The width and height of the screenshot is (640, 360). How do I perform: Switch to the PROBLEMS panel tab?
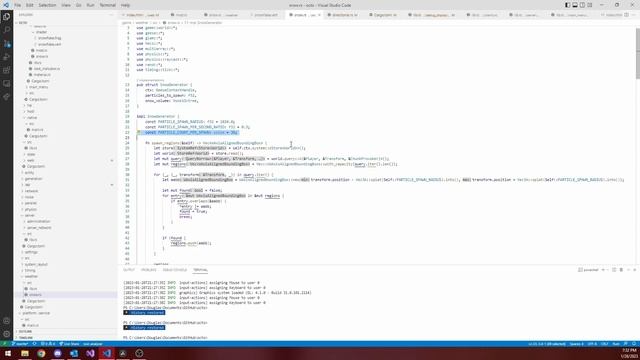coord(149,270)
